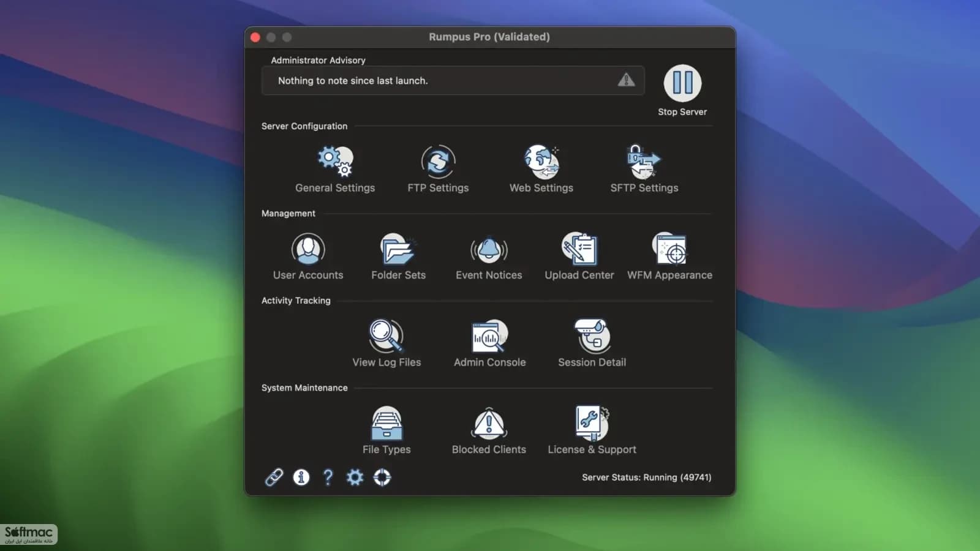Click Server Status: Running (49741) text
The image size is (980, 551).
pyautogui.click(x=646, y=477)
